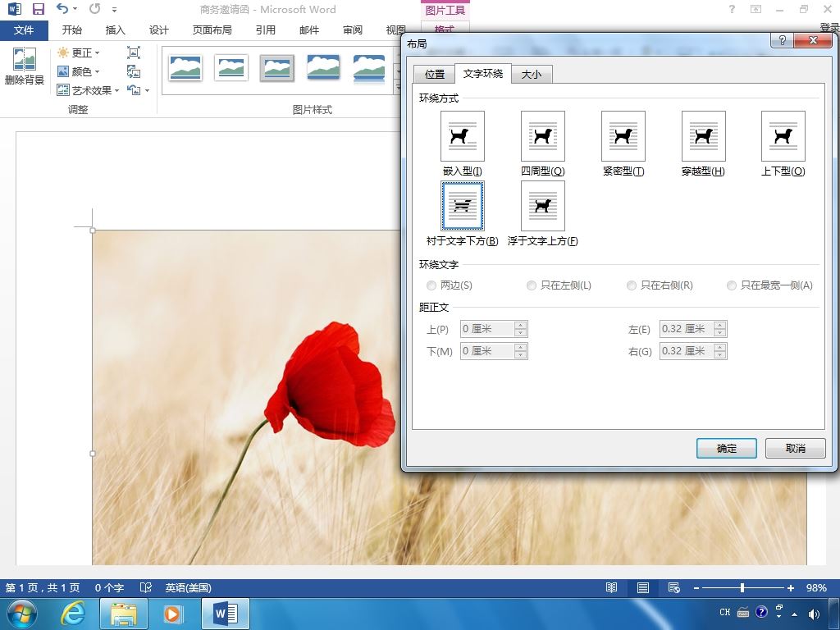Open 艺术效果 artistic effects dropdown
The width and height of the screenshot is (840, 630).
tap(88, 90)
